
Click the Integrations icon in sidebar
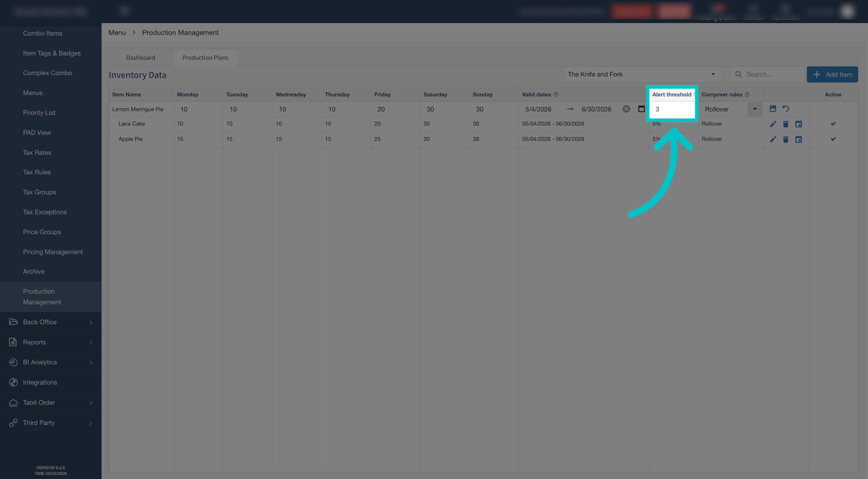pyautogui.click(x=13, y=382)
